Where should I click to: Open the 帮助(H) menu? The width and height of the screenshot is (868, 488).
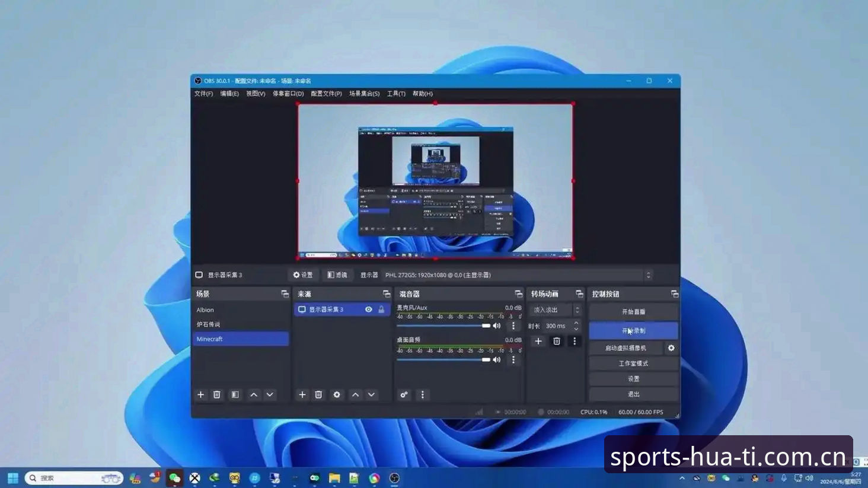point(423,94)
